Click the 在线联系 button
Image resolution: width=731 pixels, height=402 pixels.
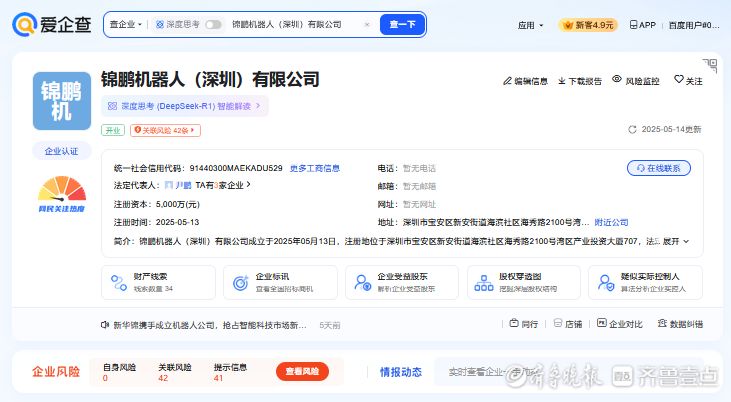coord(659,168)
